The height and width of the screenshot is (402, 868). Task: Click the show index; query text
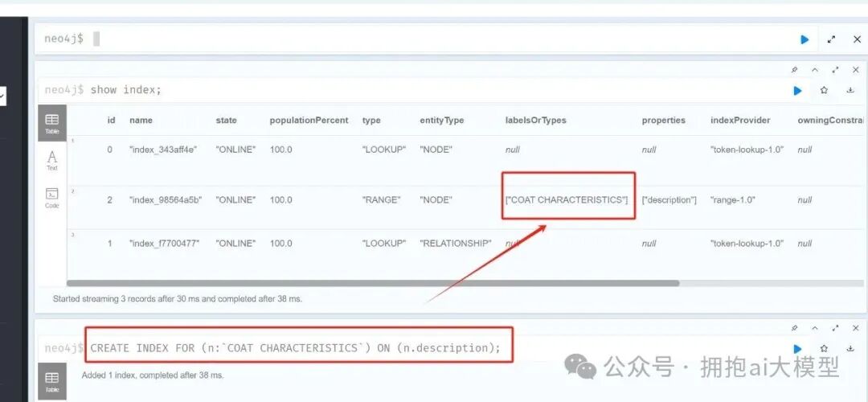pos(125,90)
